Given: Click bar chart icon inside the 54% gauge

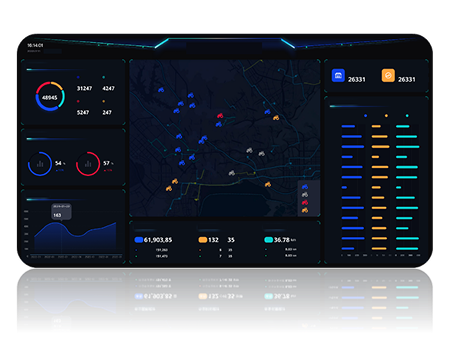Looking at the screenshot, I should pyautogui.click(x=40, y=164).
